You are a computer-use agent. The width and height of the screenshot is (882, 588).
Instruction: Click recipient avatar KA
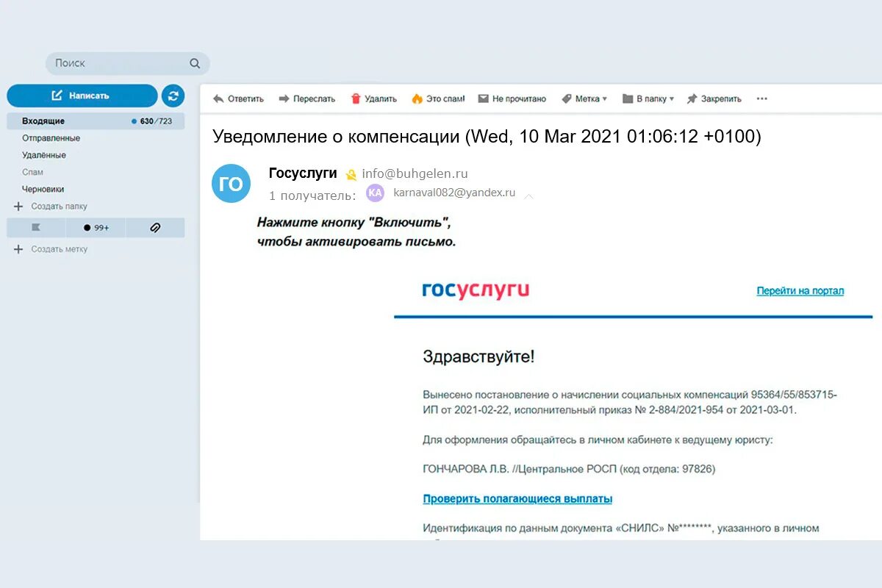(375, 193)
